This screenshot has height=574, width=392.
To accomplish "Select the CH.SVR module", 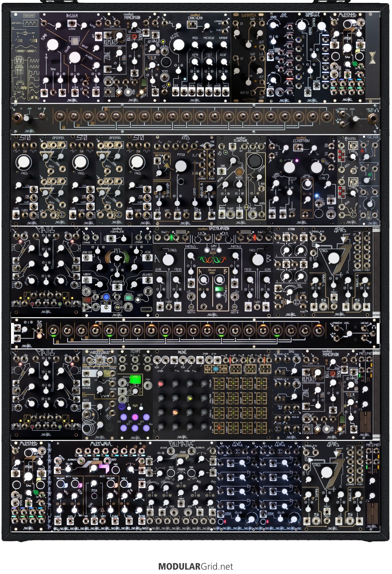I will tap(369, 180).
